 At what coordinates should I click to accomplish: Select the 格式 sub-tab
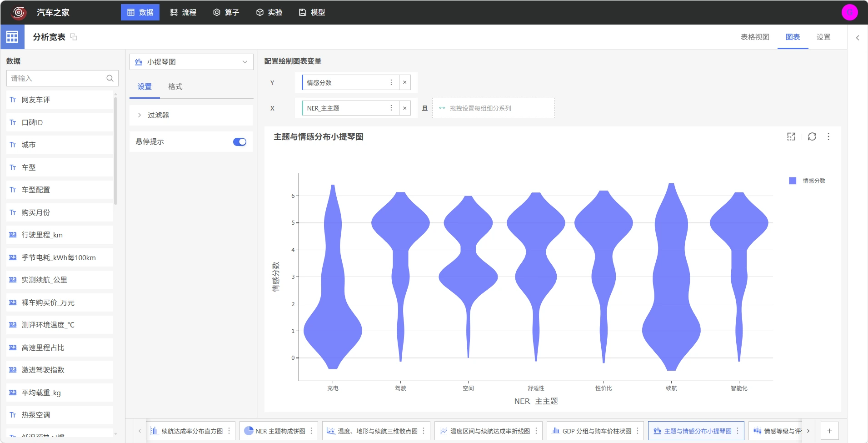(175, 86)
